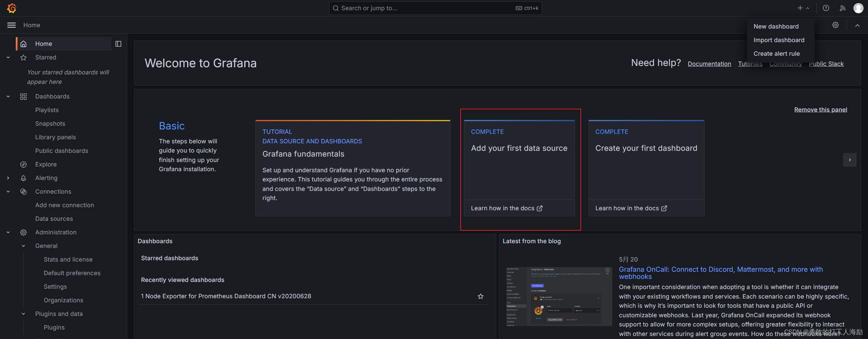
Task: Focus the Search or jump to field
Action: 435,8
